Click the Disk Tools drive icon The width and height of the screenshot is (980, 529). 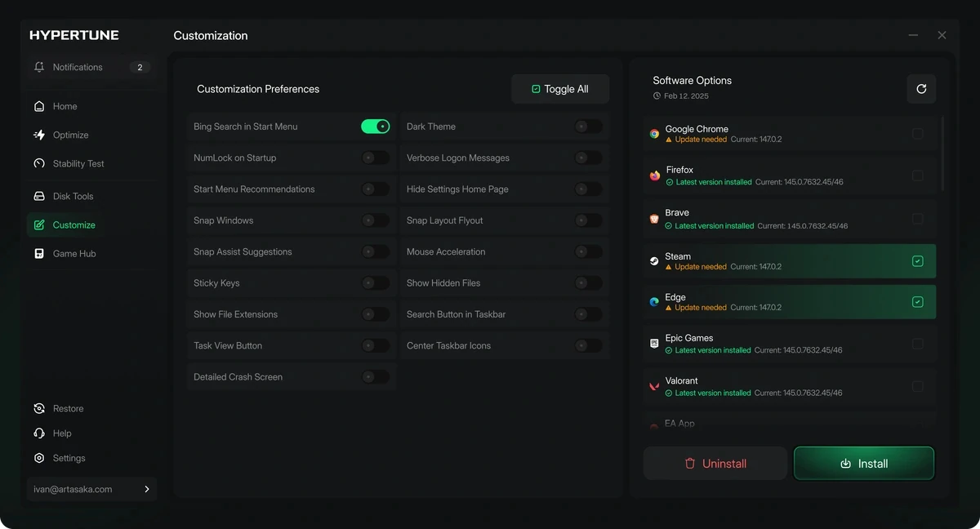pos(39,196)
